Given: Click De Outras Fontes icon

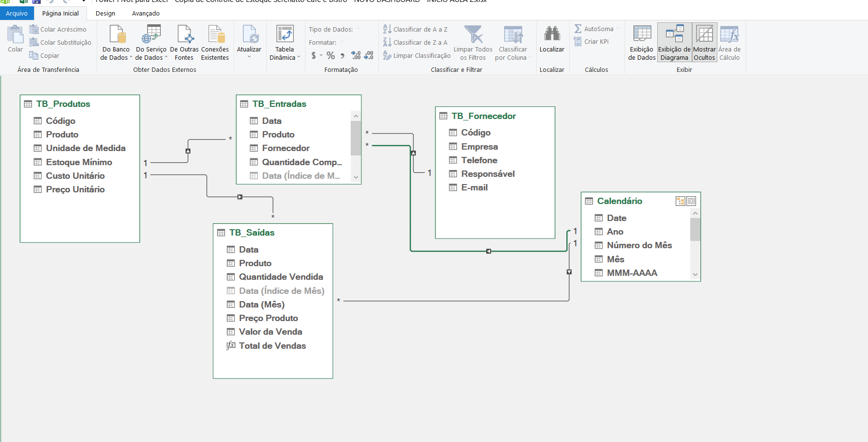Looking at the screenshot, I should [184, 43].
